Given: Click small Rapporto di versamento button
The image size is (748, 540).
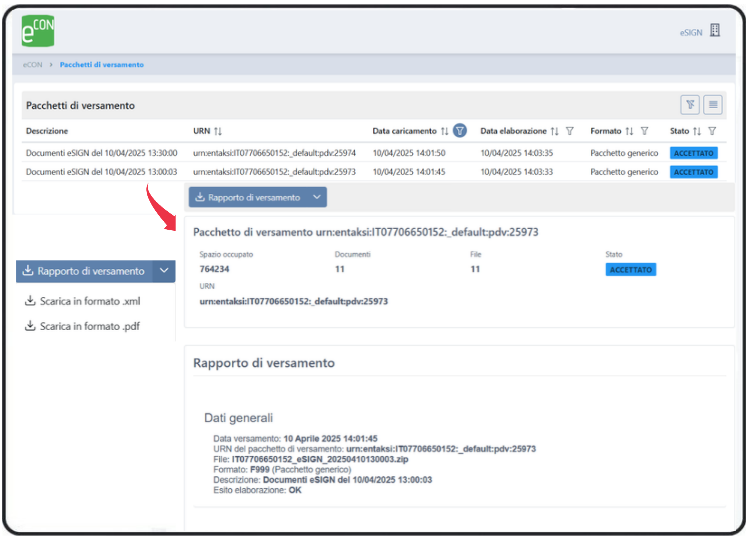Looking at the screenshot, I should [x=249, y=197].
